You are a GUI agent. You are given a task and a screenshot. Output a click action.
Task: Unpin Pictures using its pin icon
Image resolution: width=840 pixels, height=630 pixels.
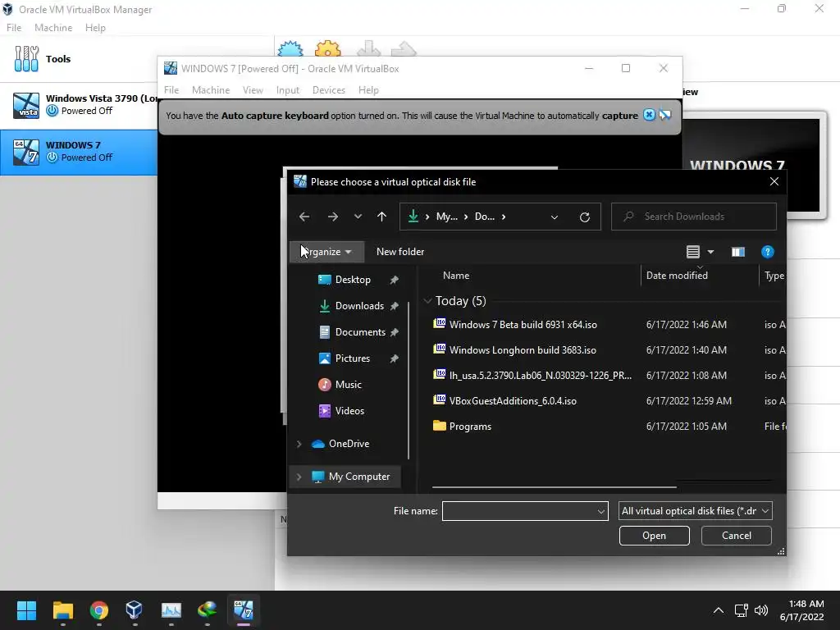tap(395, 358)
